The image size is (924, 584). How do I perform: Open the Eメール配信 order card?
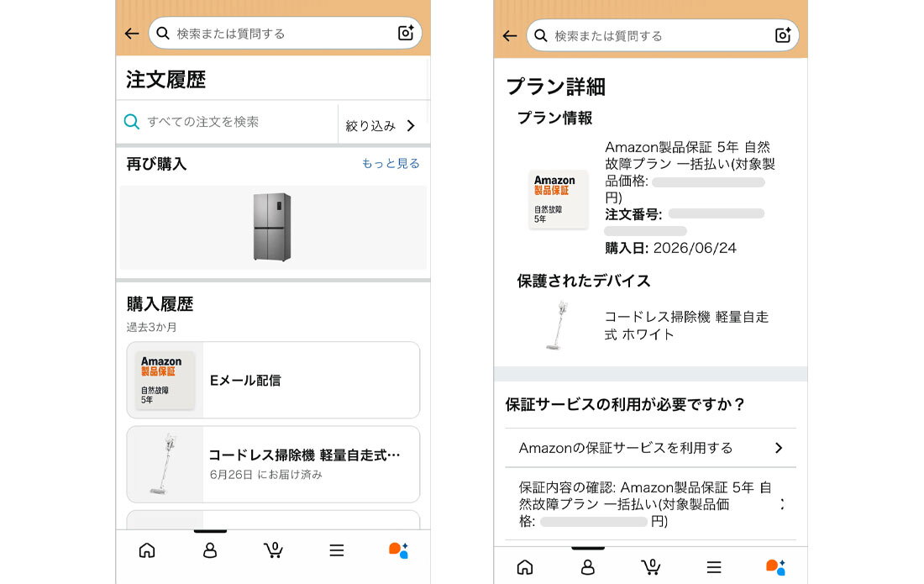[273, 380]
